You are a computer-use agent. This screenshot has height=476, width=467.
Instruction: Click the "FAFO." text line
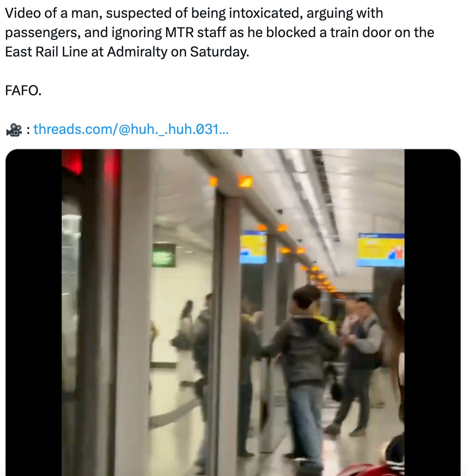click(23, 90)
